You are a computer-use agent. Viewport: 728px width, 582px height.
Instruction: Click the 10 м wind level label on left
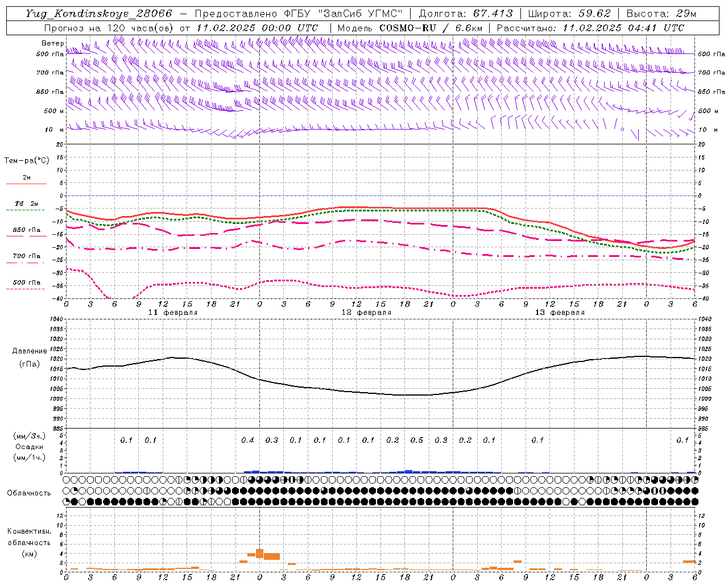(55, 130)
